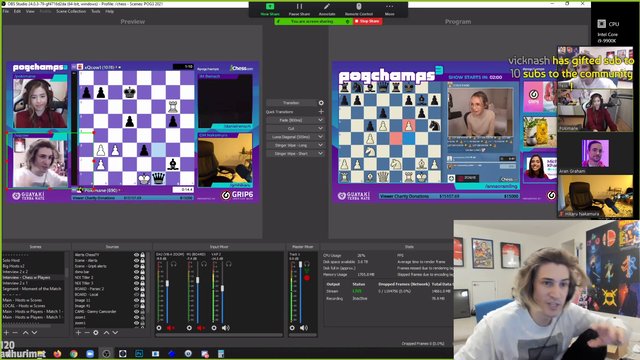Screen dimensions: 640x360
Task: Unmute the BOARD mixer channel speaker
Action: (201, 328)
